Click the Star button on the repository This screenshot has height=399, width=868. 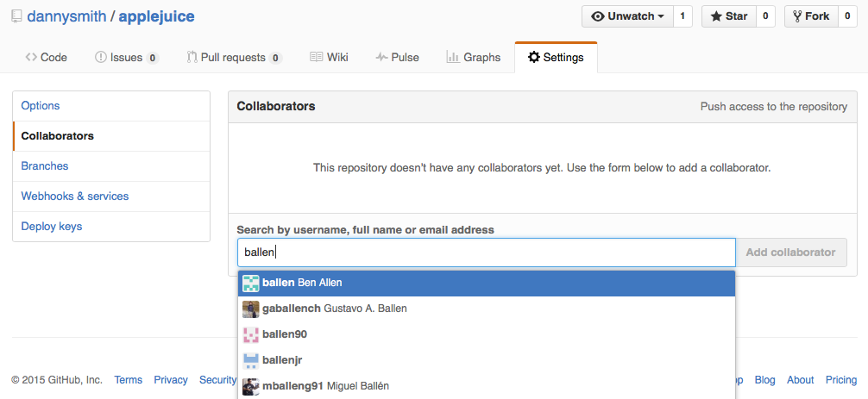[x=729, y=16]
